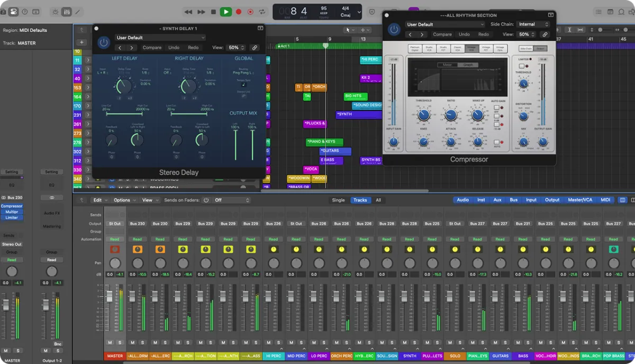
Task: Enable the Compressor limiter switch
Action: pos(522,66)
